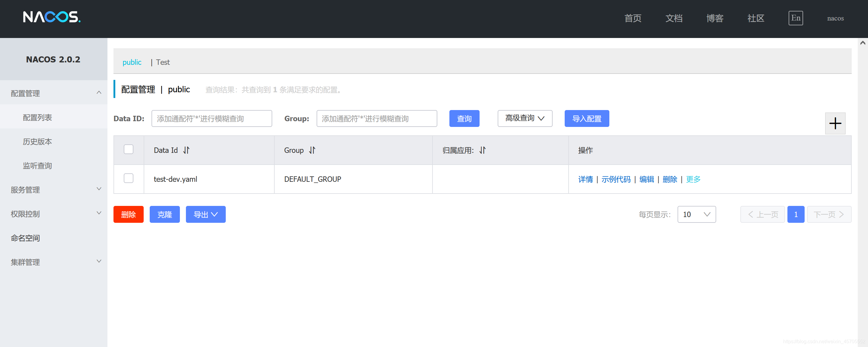Screen dimensions: 868x347
Task: Switch to the Test namespace tab
Action: pos(163,62)
